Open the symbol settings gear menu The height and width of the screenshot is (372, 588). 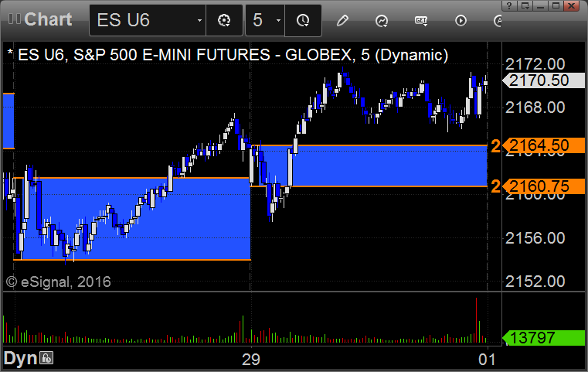[224, 20]
